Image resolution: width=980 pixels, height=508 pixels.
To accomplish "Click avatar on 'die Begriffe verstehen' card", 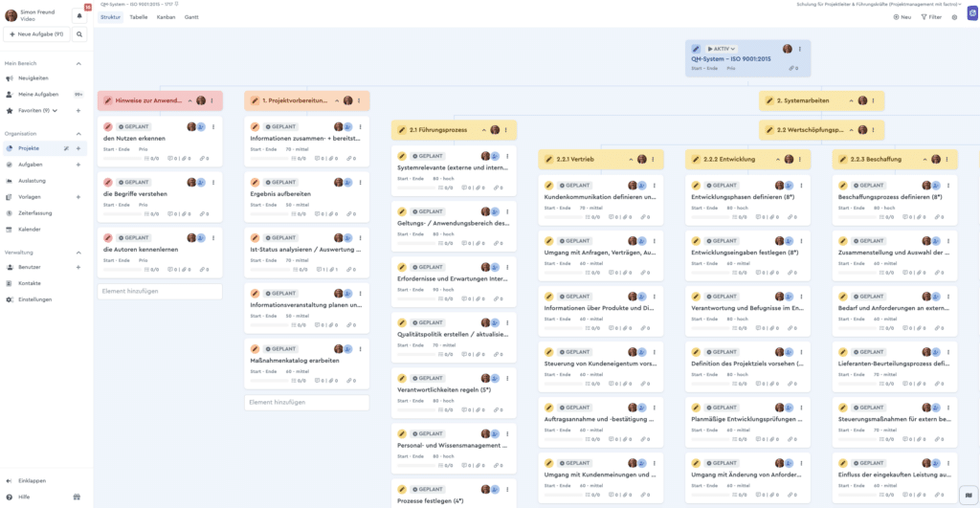I will tap(191, 183).
